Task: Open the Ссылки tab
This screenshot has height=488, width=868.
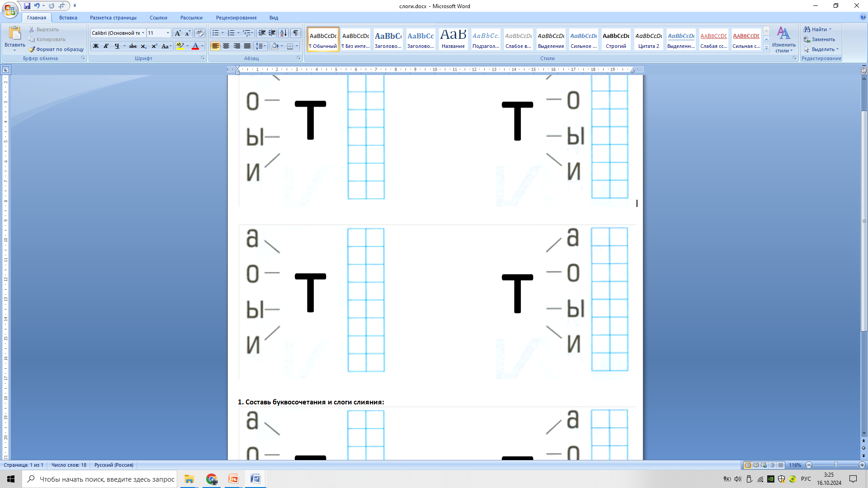Action: 159,18
